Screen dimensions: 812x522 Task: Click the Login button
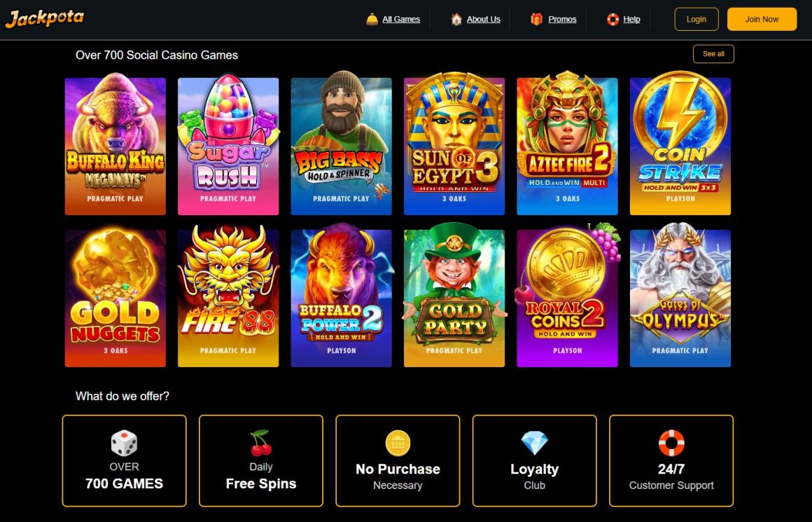[x=696, y=19]
